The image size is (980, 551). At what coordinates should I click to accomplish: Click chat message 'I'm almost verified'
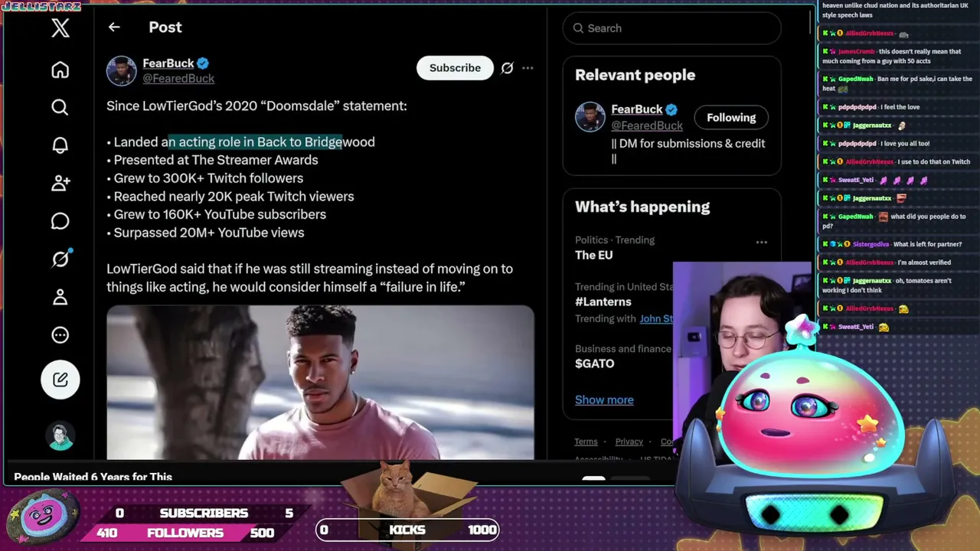(924, 262)
